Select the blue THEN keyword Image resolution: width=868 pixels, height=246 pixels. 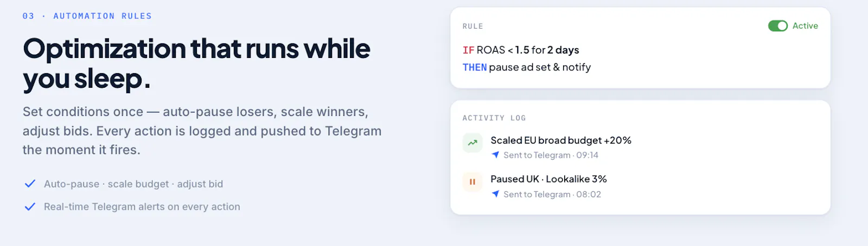[x=475, y=67]
